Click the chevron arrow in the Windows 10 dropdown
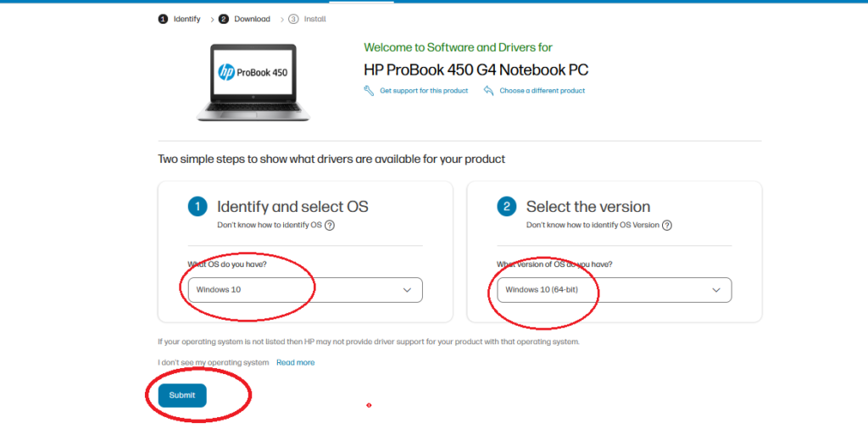 point(407,290)
